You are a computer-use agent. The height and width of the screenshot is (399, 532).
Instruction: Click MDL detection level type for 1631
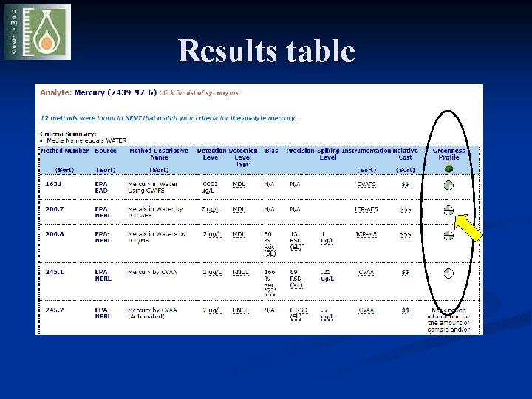click(x=239, y=184)
